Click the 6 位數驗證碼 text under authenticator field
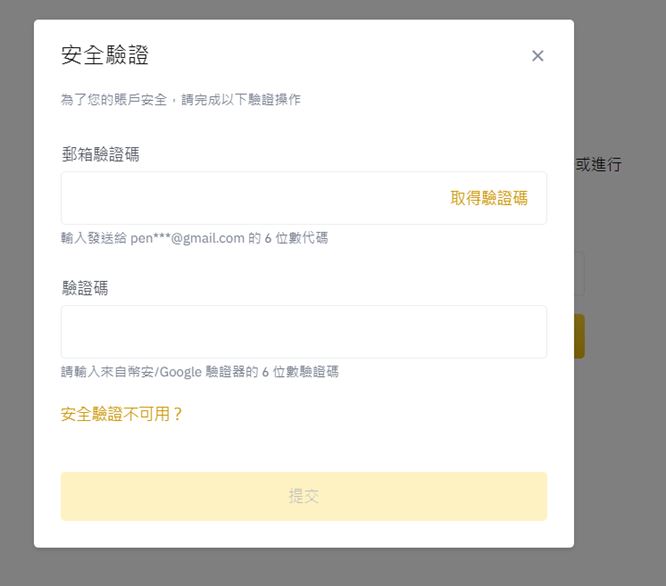This screenshot has width=666, height=586. (300, 372)
